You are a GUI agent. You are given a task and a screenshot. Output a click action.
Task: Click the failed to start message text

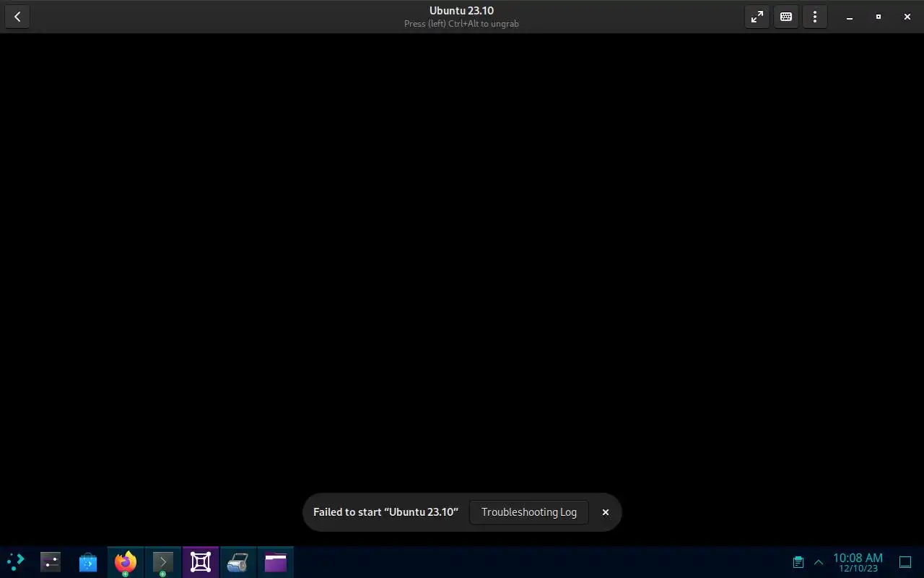point(385,512)
